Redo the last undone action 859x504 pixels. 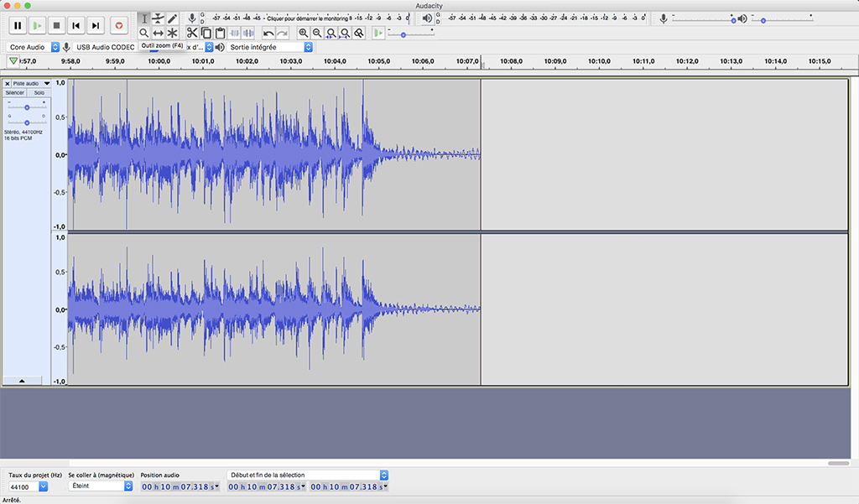(x=282, y=33)
